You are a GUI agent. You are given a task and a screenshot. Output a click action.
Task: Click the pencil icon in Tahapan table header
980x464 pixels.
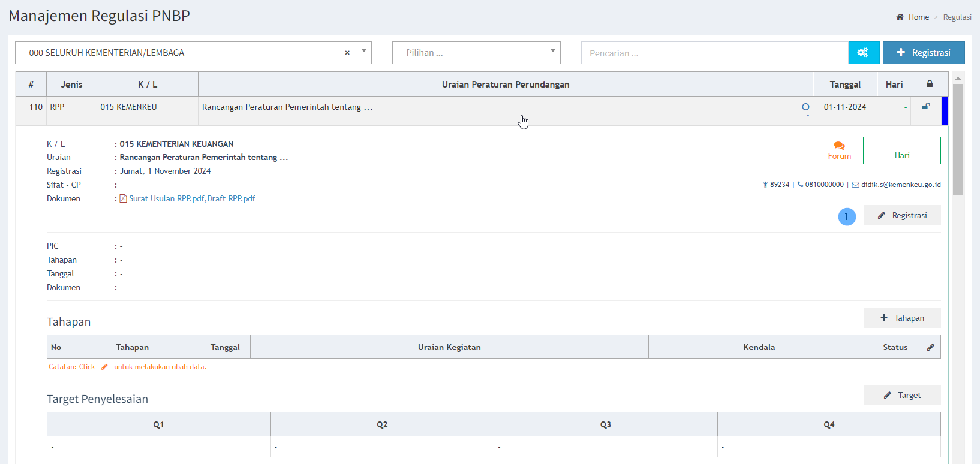(930, 347)
